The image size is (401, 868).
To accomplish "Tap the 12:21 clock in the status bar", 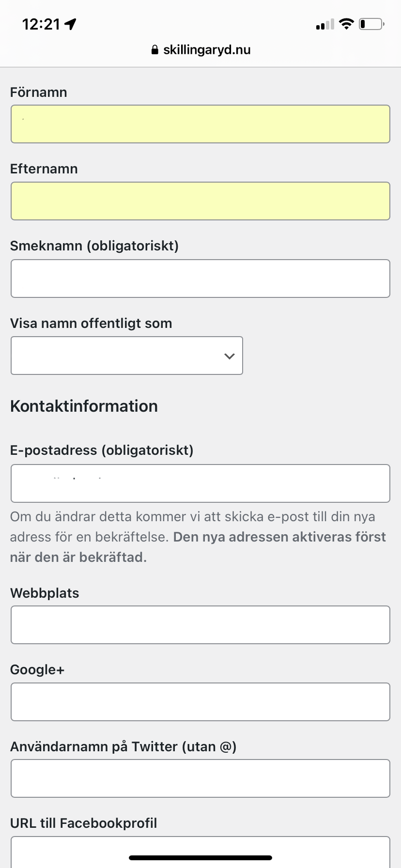I will coord(41,24).
